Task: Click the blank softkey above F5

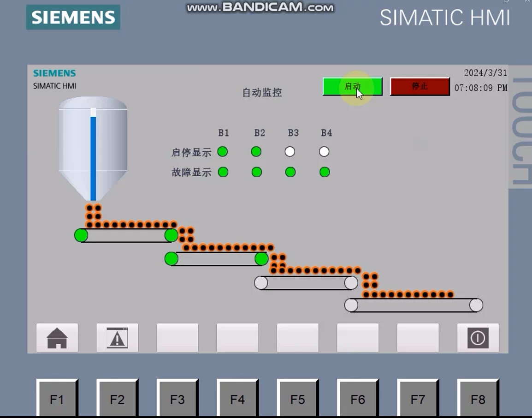Action: (x=297, y=338)
